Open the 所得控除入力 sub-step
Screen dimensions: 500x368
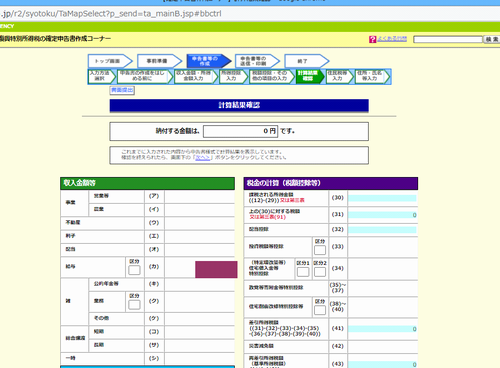point(233,76)
